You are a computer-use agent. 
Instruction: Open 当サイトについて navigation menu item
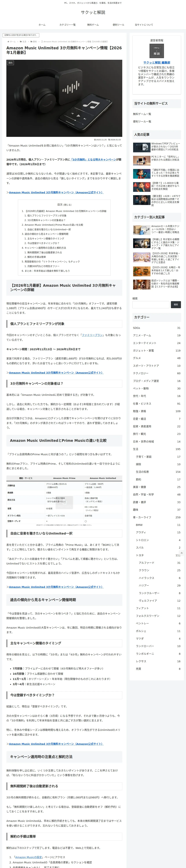coord(144,25)
